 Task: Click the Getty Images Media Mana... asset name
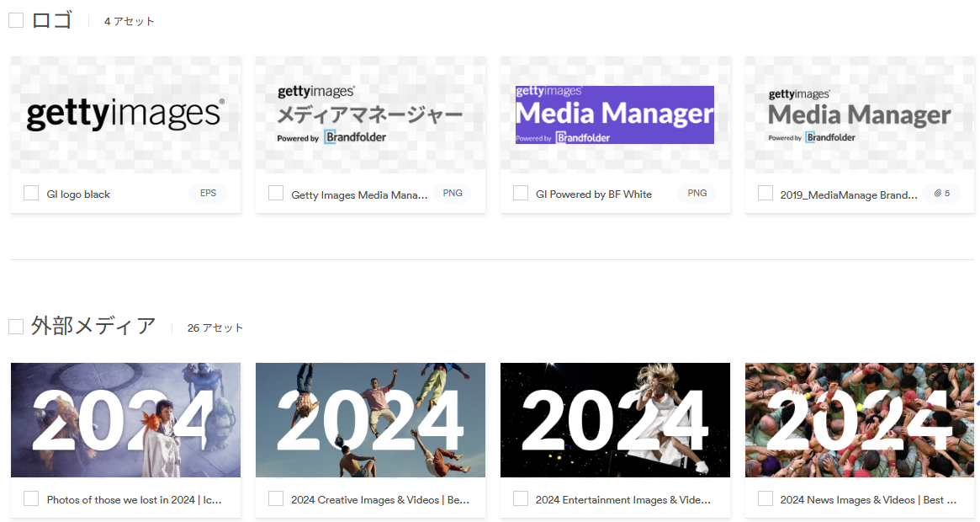point(359,194)
